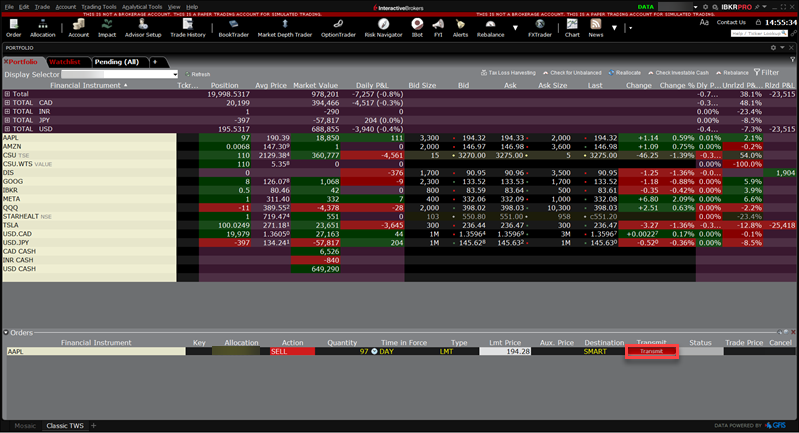Click Reallocate button
This screenshot has height=433, width=799.
624,73
